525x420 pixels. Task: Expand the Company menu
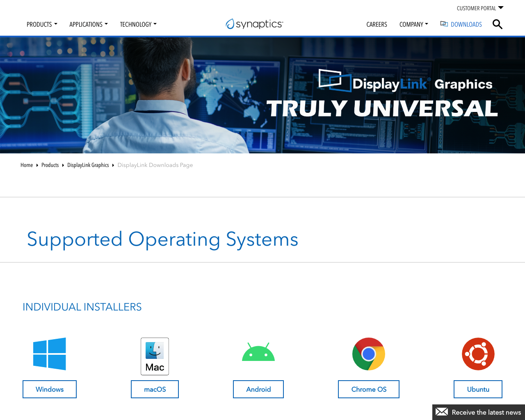click(x=414, y=24)
